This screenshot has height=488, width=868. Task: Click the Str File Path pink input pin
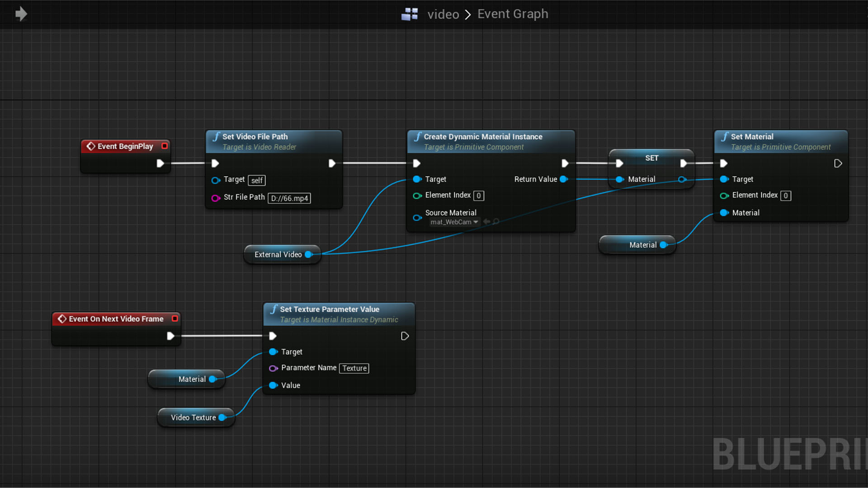coord(216,198)
